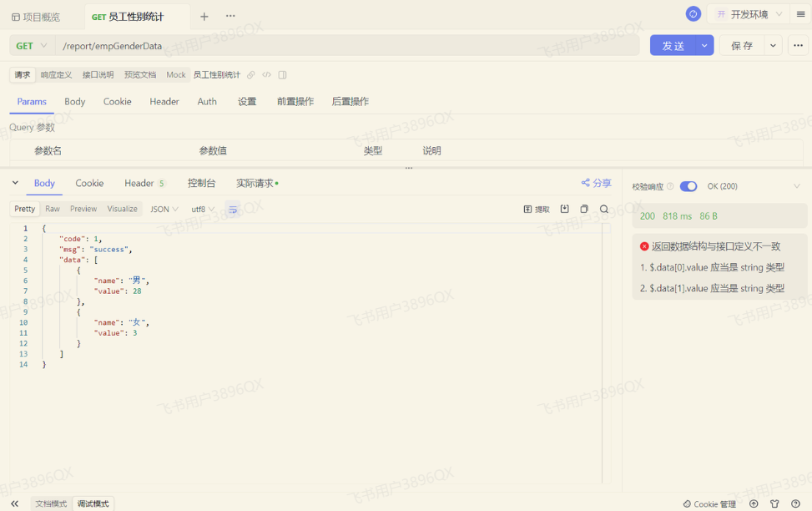Screen dimensions: 812x511
Task: Click the code generation icon
Action: pyautogui.click(x=266, y=74)
